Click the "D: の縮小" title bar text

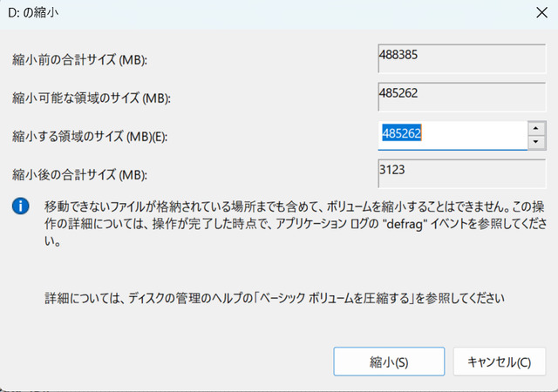coord(39,14)
